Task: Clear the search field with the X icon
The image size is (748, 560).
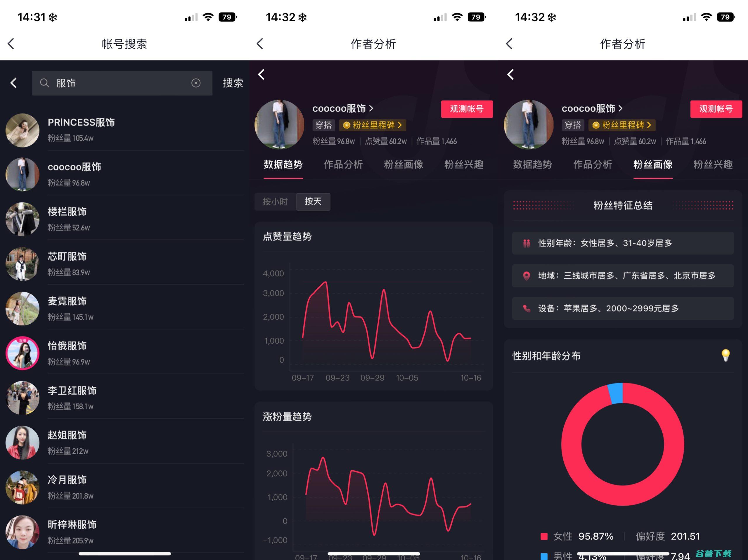Action: [196, 83]
